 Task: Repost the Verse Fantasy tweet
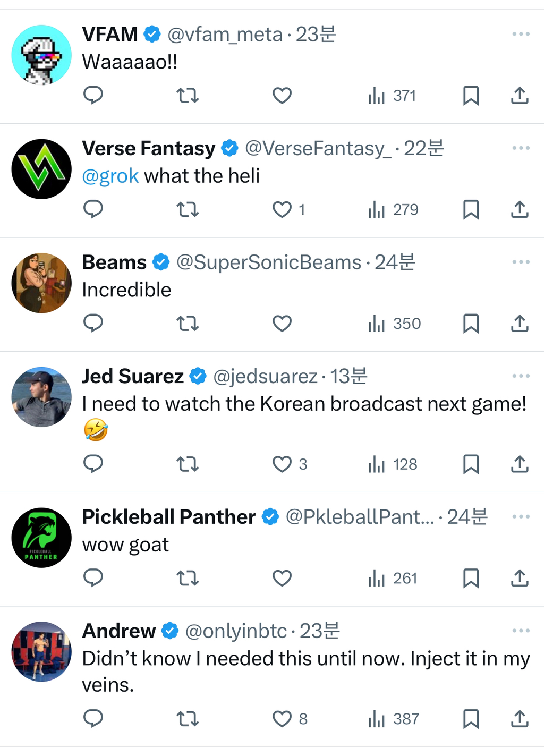click(187, 210)
